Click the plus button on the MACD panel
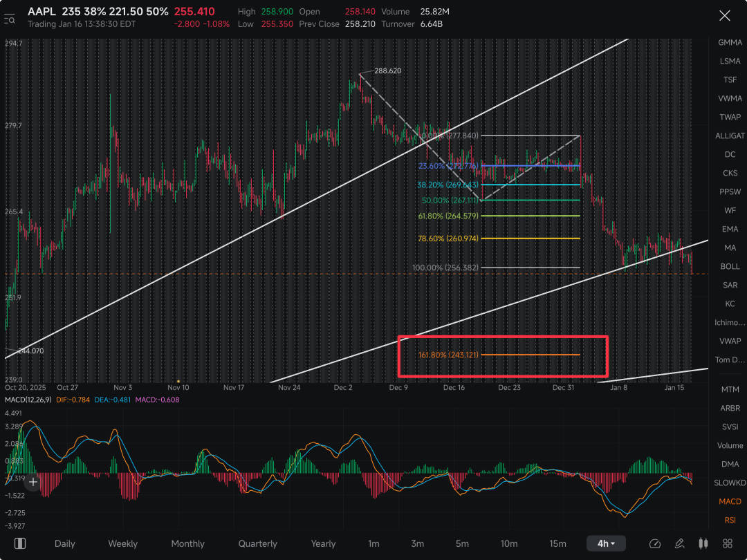This screenshot has height=560, width=747. click(x=33, y=482)
